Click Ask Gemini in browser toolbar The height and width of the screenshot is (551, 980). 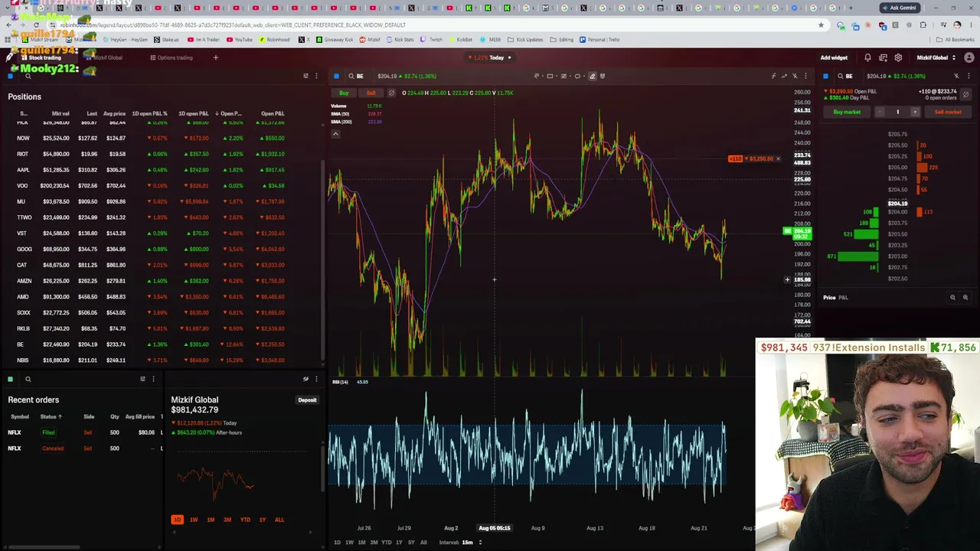(x=900, y=8)
